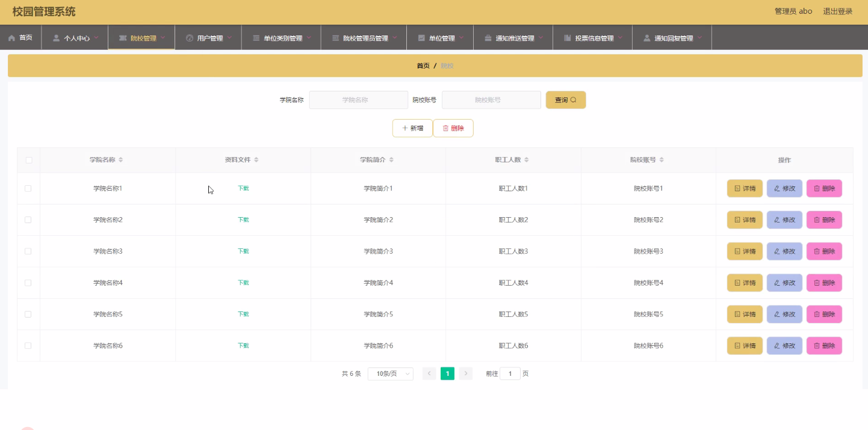868x430 pixels.
Task: Click the trash icon in top 删除 button
Action: pyautogui.click(x=445, y=128)
